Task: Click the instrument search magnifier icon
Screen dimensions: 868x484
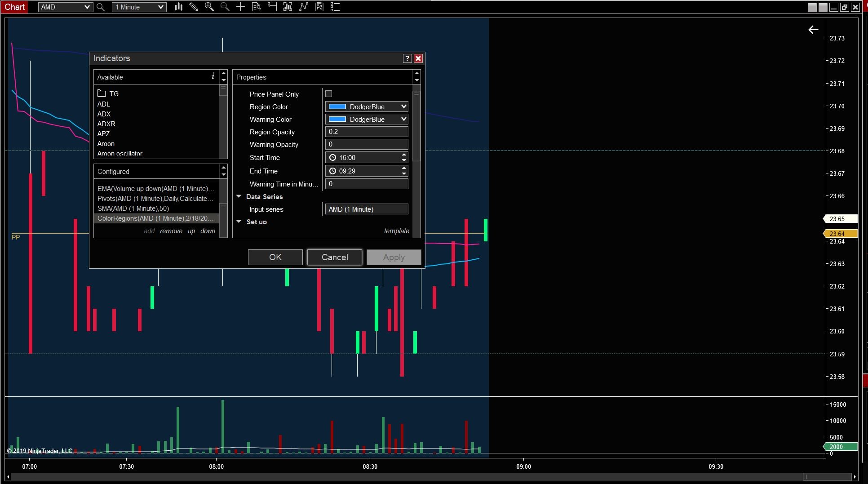Action: [x=101, y=7]
